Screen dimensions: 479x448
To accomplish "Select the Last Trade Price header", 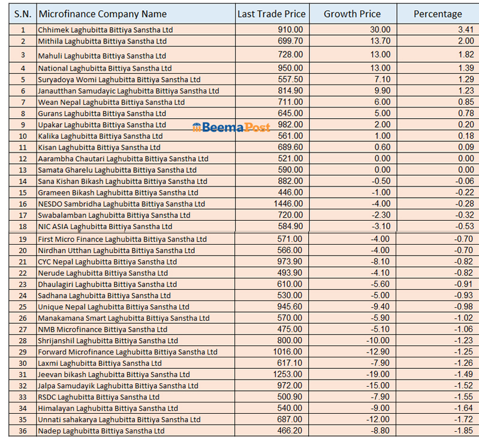I will click(x=271, y=14).
